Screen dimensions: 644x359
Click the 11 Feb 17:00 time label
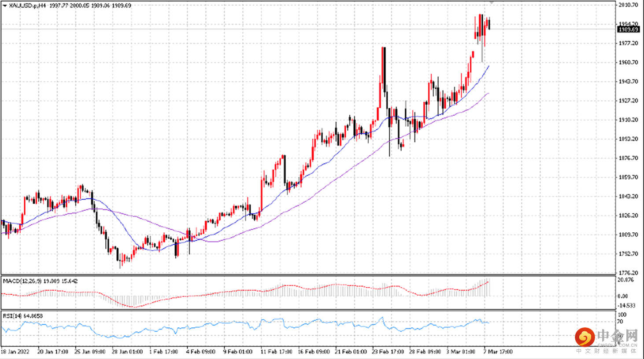pos(277,352)
